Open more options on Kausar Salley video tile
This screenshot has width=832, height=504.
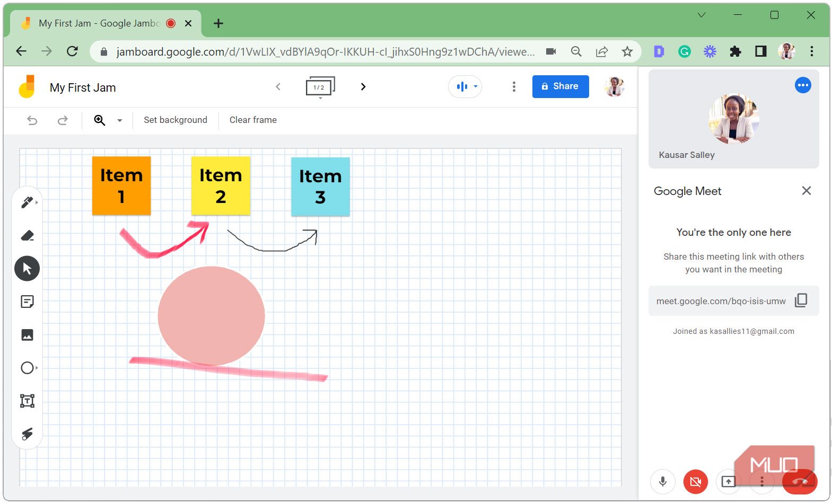point(803,85)
